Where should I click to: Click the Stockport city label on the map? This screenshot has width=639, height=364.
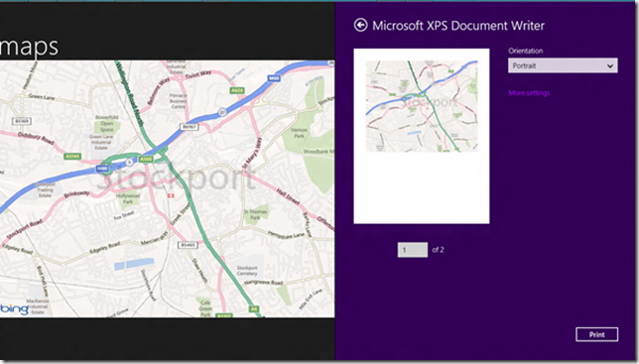[176, 178]
